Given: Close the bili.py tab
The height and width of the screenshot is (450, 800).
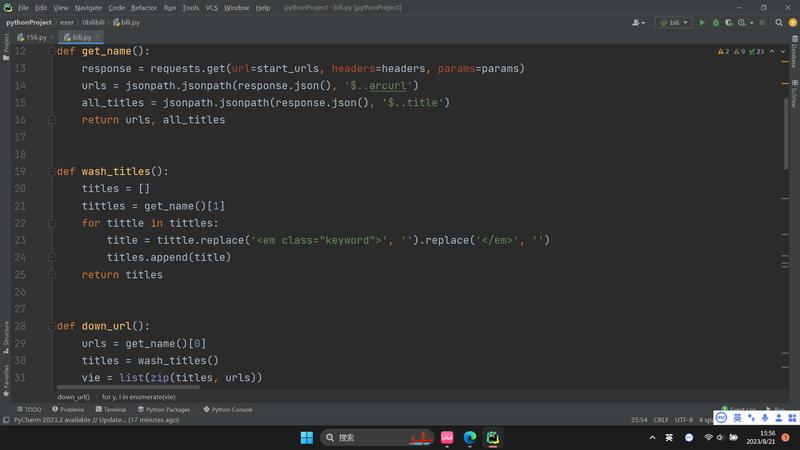Looking at the screenshot, I should [97, 37].
